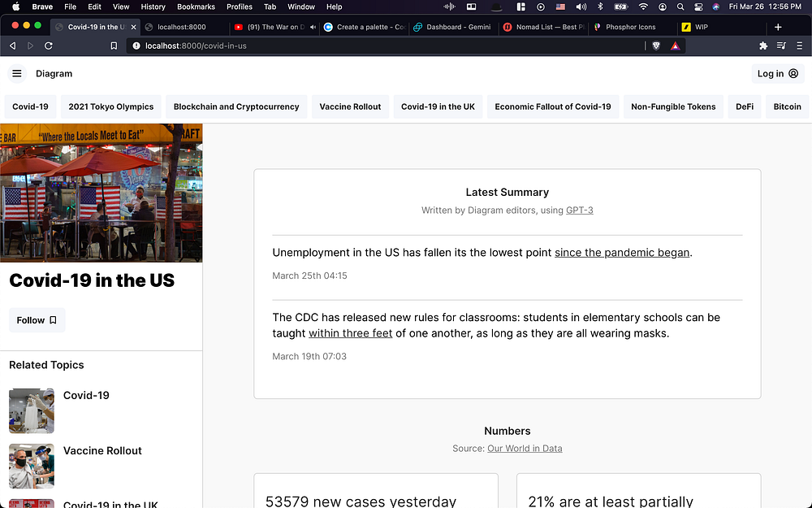This screenshot has height=508, width=812.
Task: Mute the YouTube War on Drugs tab audio icon
Action: tap(313, 27)
